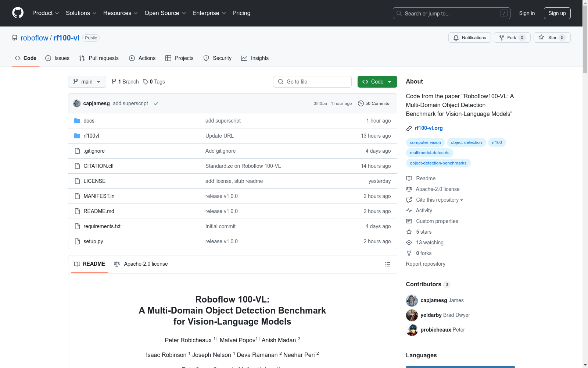Image resolution: width=588 pixels, height=368 pixels.
Task: Click the license scales icon in About
Action: tap(409, 189)
